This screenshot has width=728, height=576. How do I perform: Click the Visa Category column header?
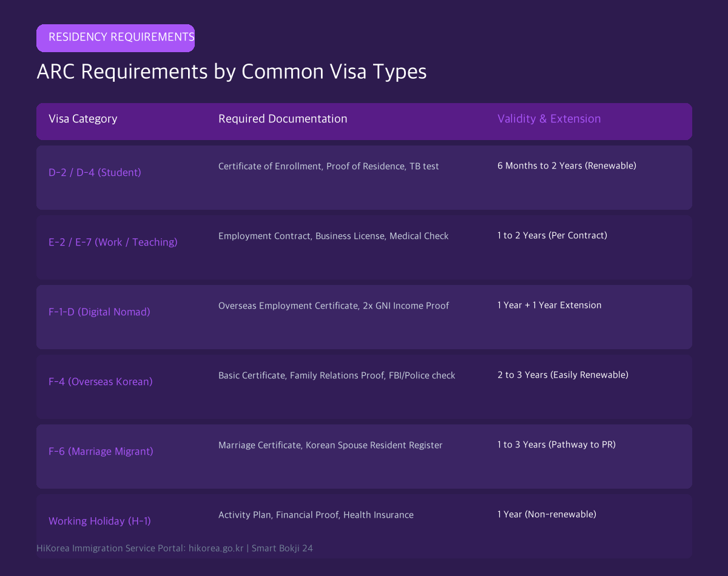83,119
